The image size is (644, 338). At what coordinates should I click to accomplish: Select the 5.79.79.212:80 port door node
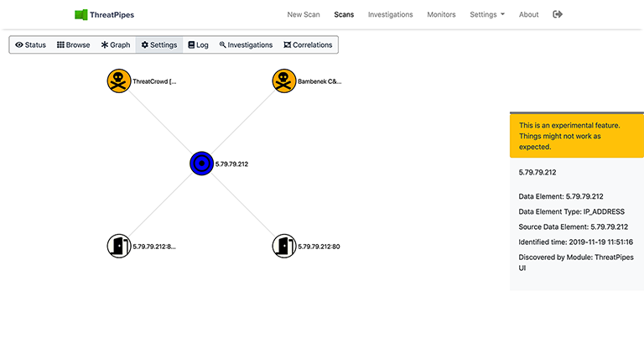tap(284, 246)
